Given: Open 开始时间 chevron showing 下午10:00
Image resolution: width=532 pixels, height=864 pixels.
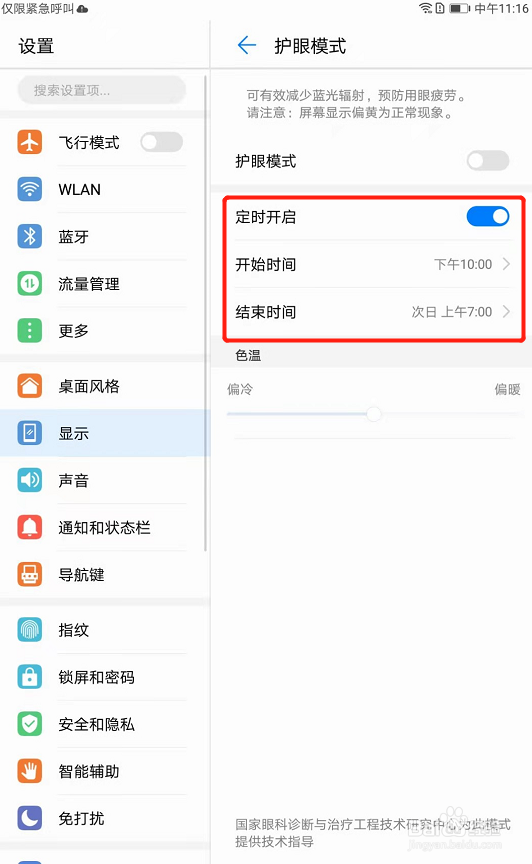Looking at the screenshot, I should click(x=506, y=264).
